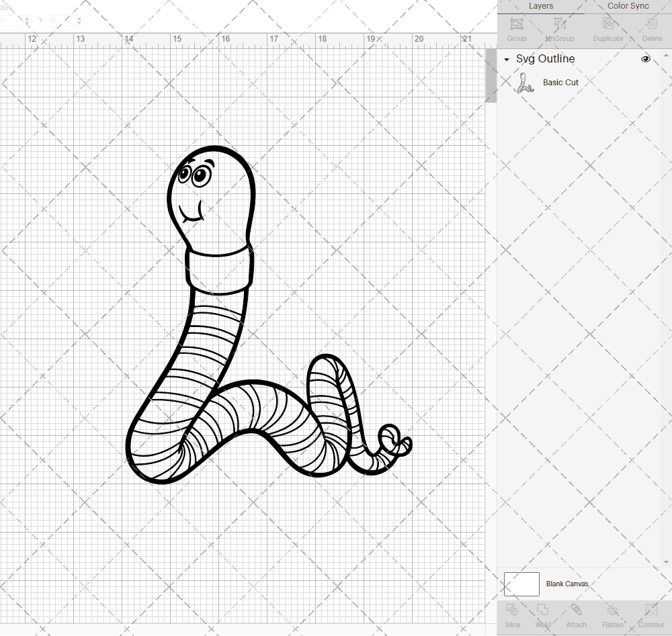Click the worm thumbnail in the layer list
The width and height of the screenshot is (672, 636).
point(524,83)
